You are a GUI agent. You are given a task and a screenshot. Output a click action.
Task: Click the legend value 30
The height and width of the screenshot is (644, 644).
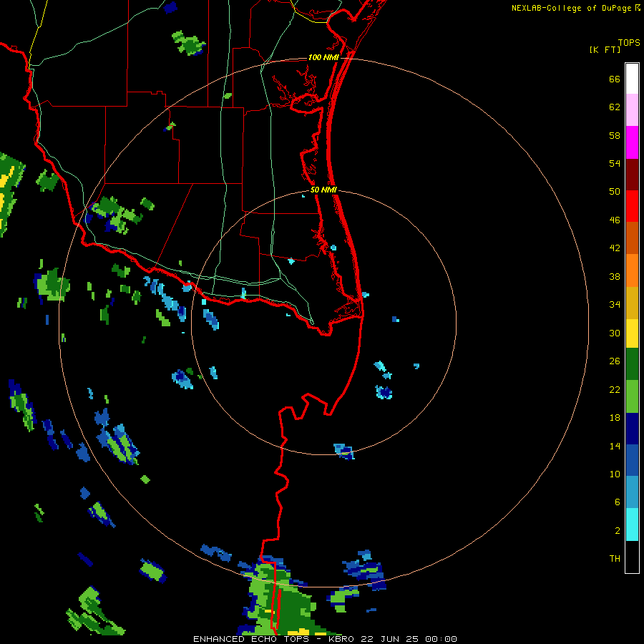click(615, 333)
